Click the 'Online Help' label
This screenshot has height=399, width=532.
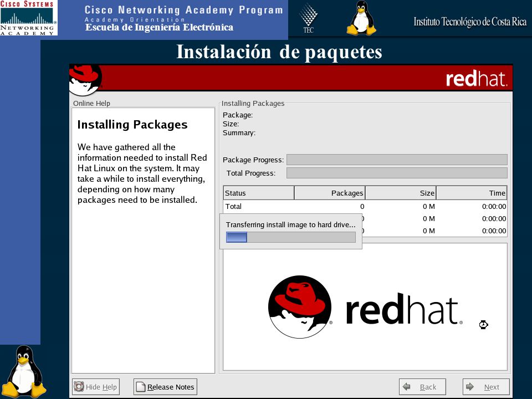[91, 103]
